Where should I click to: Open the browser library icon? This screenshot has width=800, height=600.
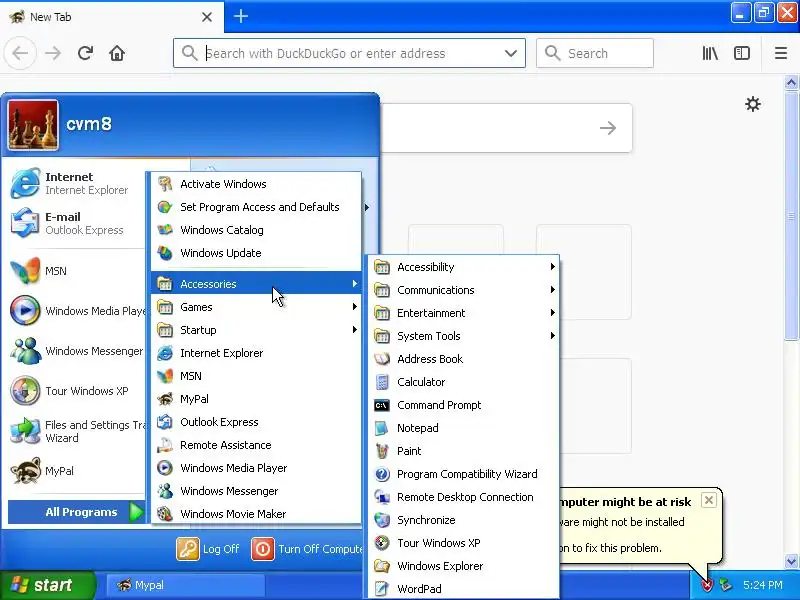pyautogui.click(x=710, y=53)
